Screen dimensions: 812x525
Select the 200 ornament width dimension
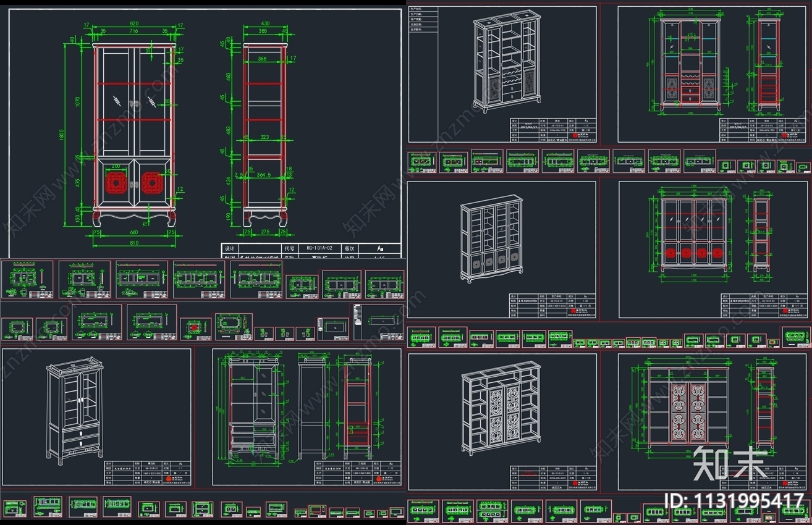pyautogui.click(x=116, y=167)
